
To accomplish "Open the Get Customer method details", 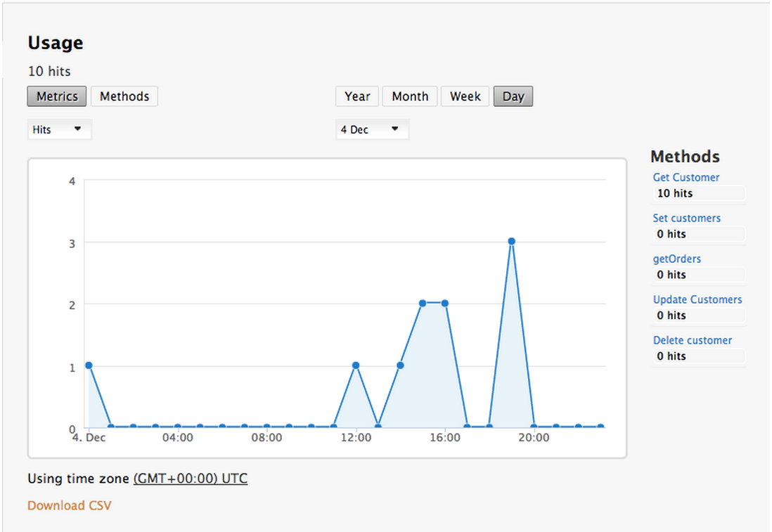I will pos(686,177).
